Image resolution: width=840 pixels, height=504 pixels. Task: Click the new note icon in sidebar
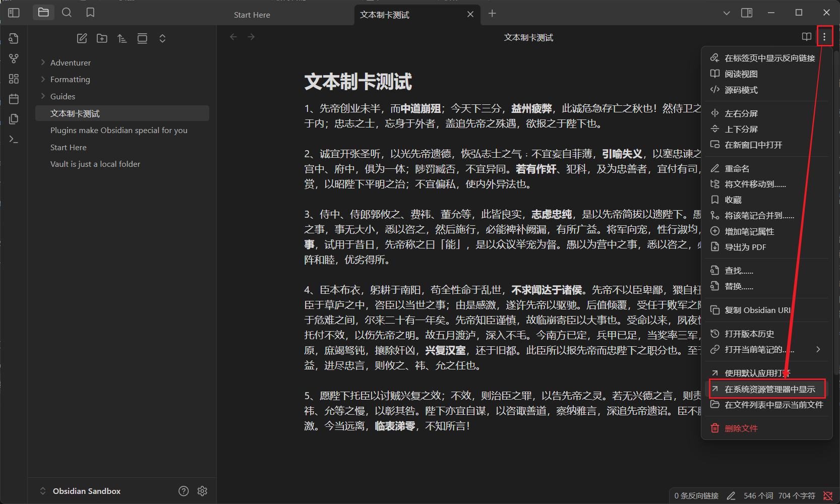click(x=82, y=38)
